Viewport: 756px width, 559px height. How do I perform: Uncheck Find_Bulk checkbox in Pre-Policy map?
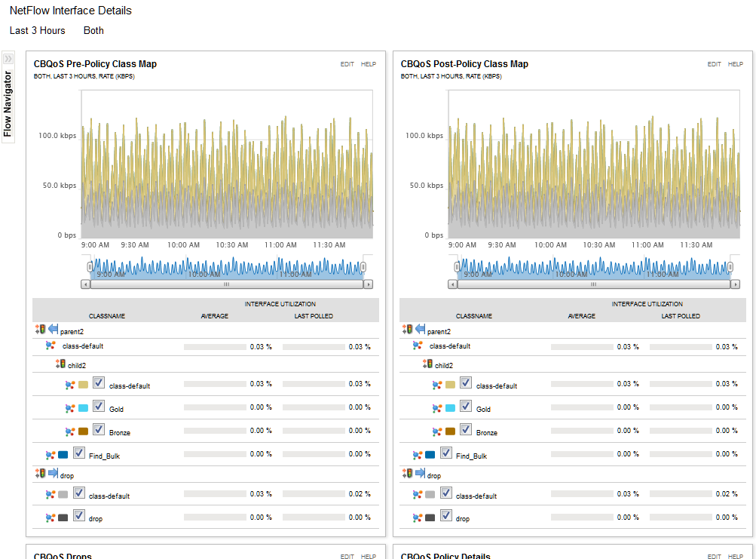pos(79,453)
